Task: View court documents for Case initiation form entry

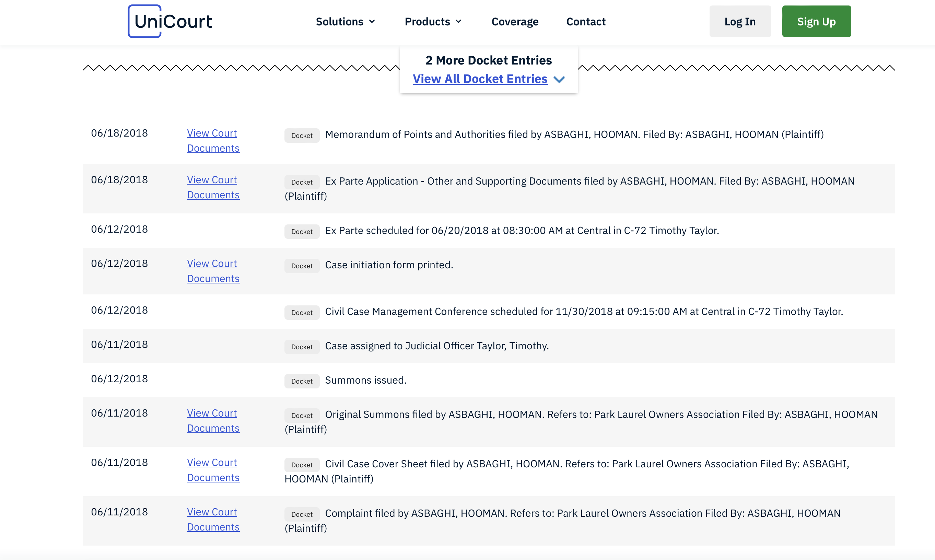Action: (213, 271)
